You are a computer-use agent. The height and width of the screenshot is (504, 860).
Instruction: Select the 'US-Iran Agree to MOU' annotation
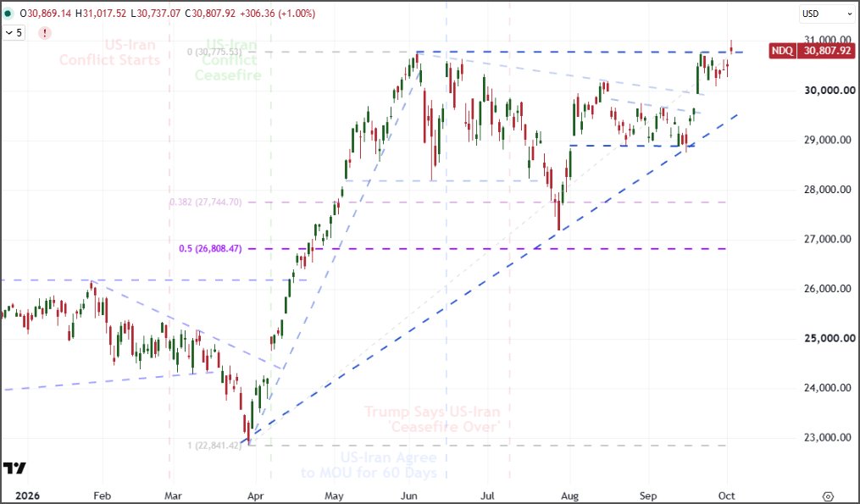(369, 465)
